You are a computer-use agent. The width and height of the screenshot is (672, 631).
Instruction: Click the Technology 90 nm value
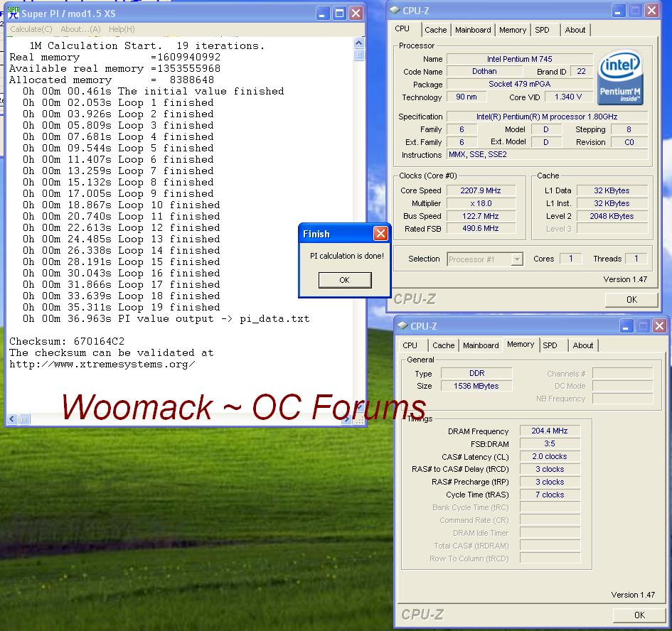pyautogui.click(x=466, y=97)
